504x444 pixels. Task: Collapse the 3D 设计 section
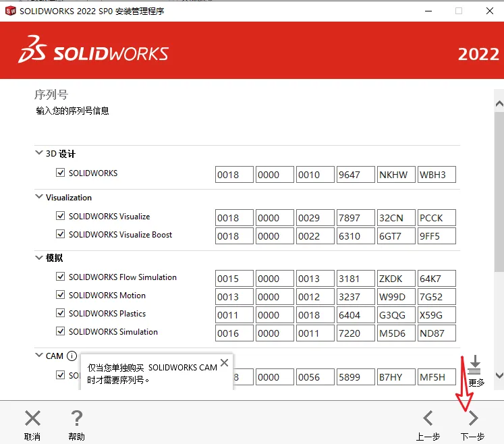tap(39, 152)
